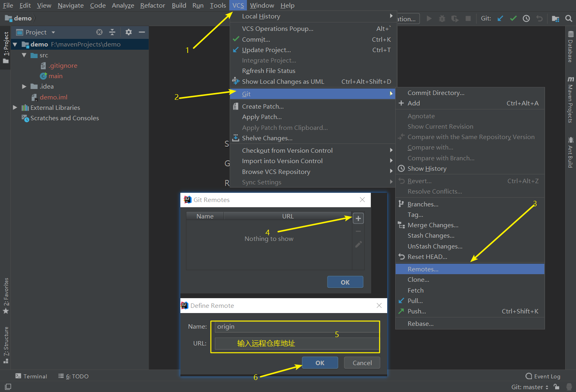Open the Favorites tool window
The image size is (576, 392).
[x=6, y=296]
